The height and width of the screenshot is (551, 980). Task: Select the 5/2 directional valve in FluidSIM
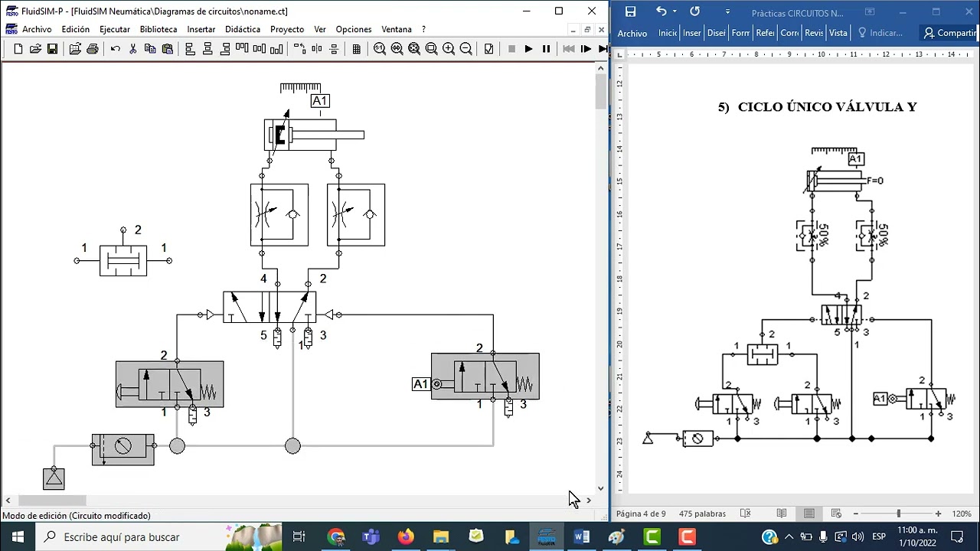269,307
